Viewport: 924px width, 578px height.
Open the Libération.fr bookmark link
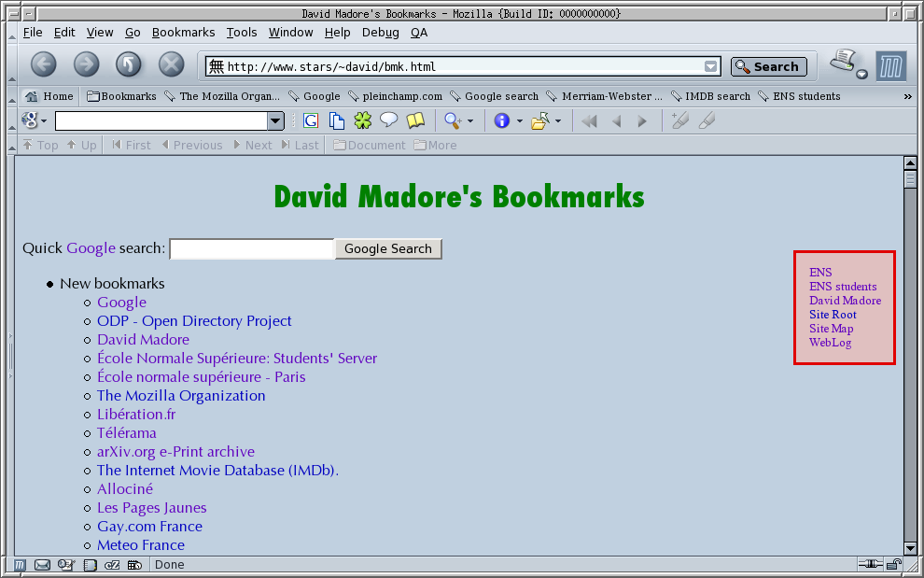point(136,414)
